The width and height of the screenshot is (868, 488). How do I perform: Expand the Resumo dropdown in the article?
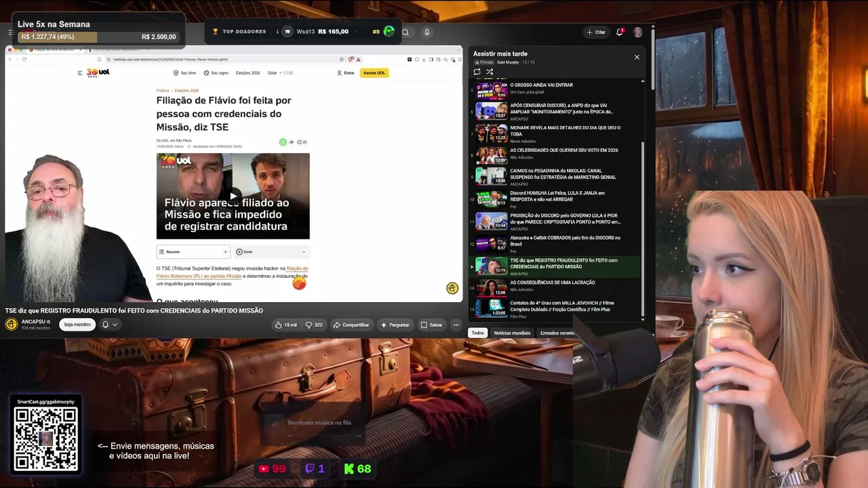point(193,251)
